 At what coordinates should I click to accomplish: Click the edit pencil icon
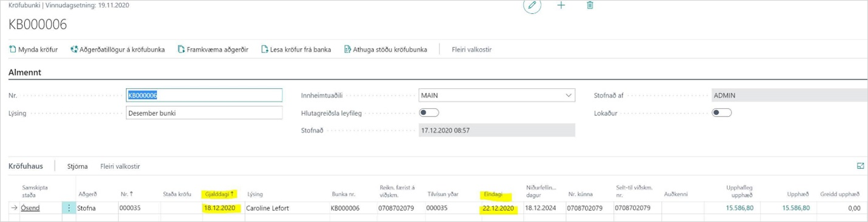click(532, 5)
